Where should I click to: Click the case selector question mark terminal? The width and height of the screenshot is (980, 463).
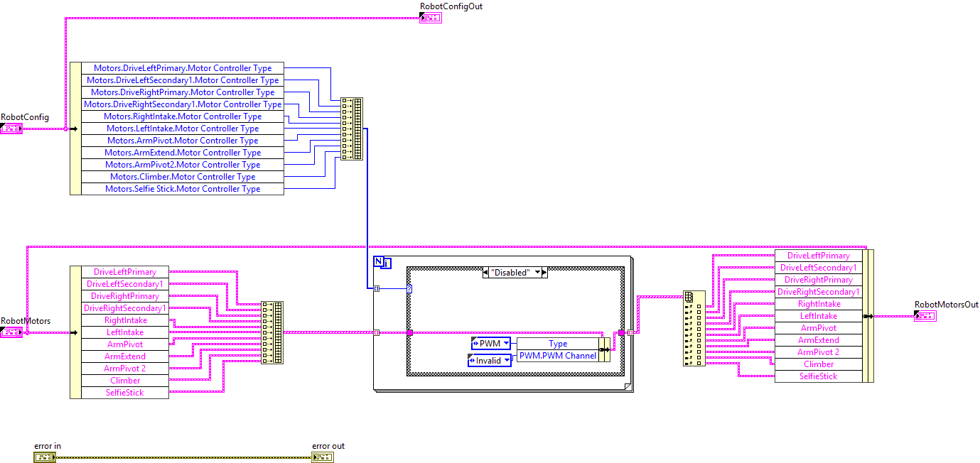pos(409,288)
